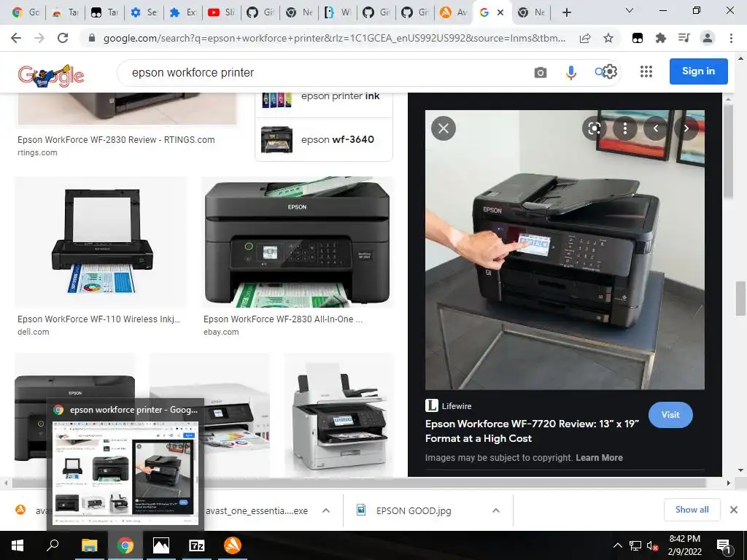
Task: Click the ebay.com source text
Action: [x=221, y=332]
